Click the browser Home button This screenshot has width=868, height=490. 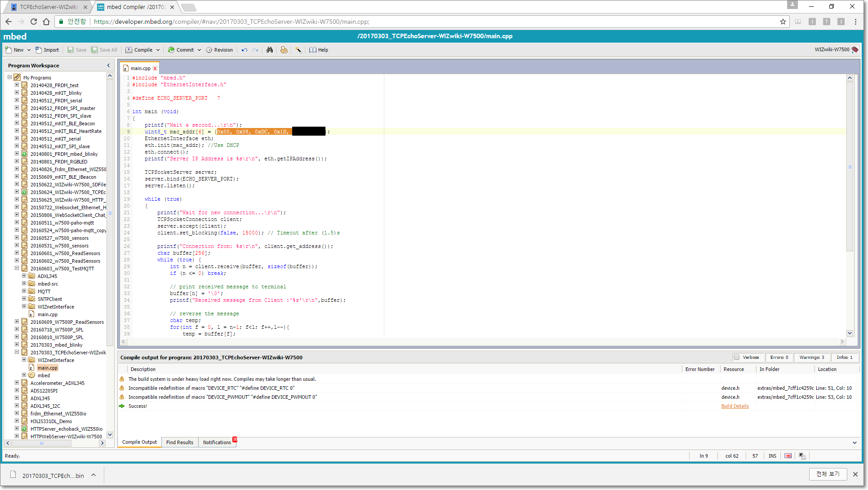(46, 22)
